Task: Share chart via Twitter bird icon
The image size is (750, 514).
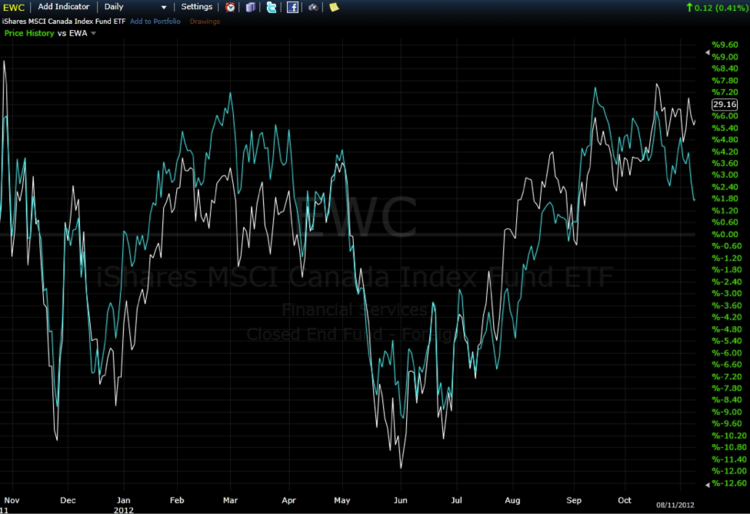Action: pos(272,7)
